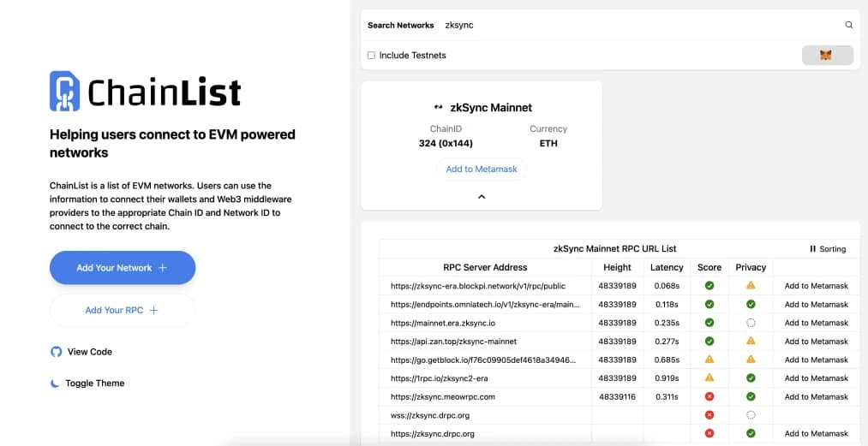Click Add Your RPC button

[123, 311]
